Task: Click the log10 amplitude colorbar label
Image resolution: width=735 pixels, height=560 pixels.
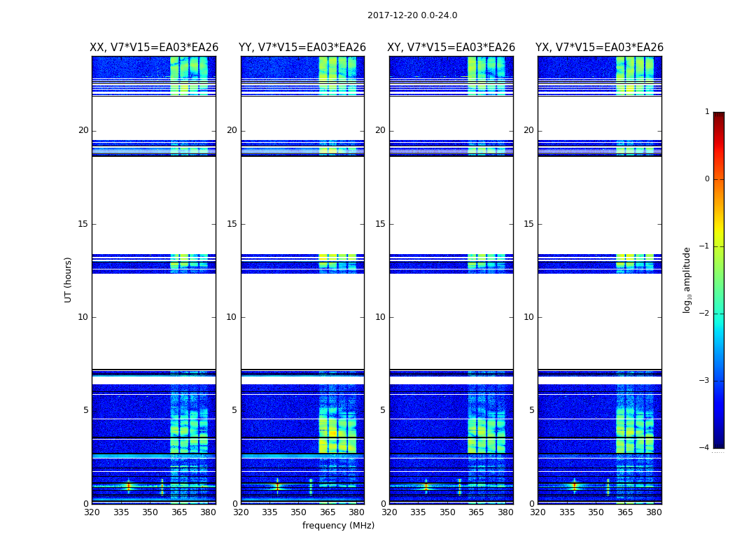Action: click(687, 280)
